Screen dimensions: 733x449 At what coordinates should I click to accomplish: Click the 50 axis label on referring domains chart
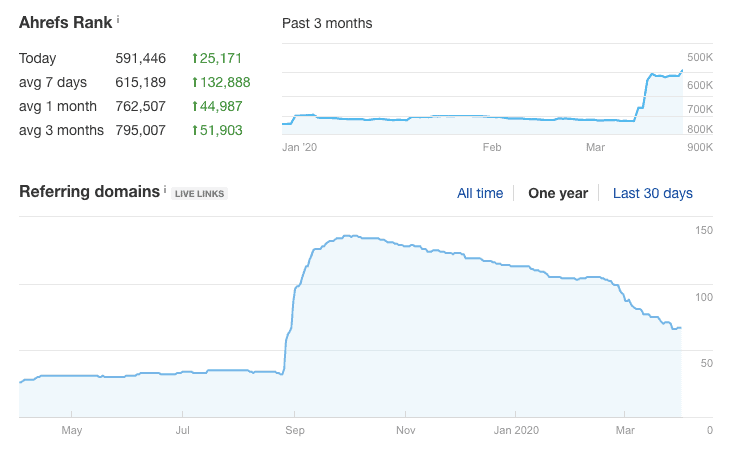(706, 363)
